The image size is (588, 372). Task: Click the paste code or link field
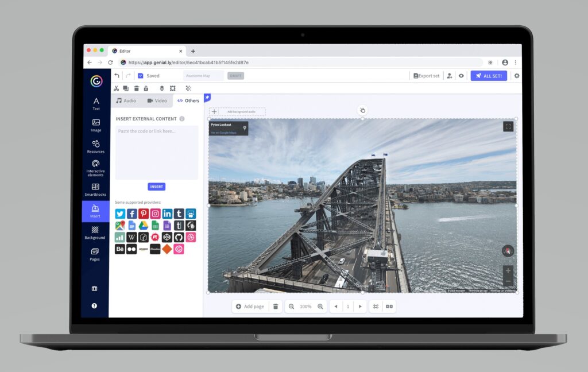pyautogui.click(x=156, y=152)
